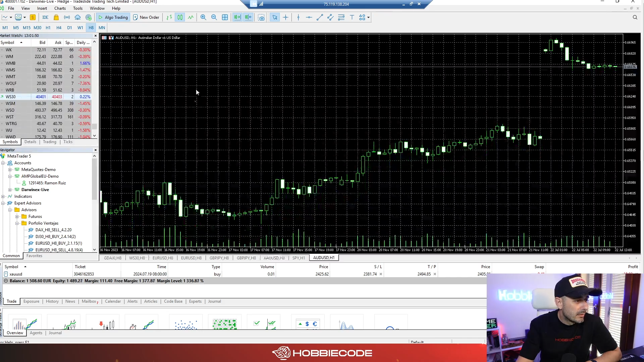Remove the stop loss on xauusd trade

tap(381, 274)
